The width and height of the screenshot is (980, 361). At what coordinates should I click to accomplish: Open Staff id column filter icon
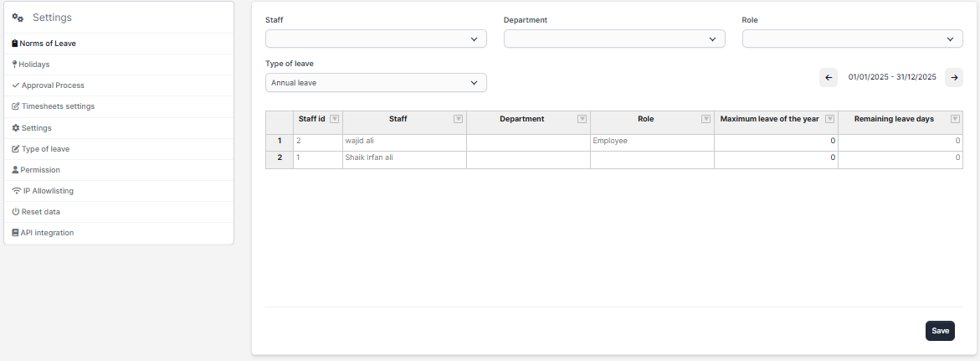click(x=334, y=119)
